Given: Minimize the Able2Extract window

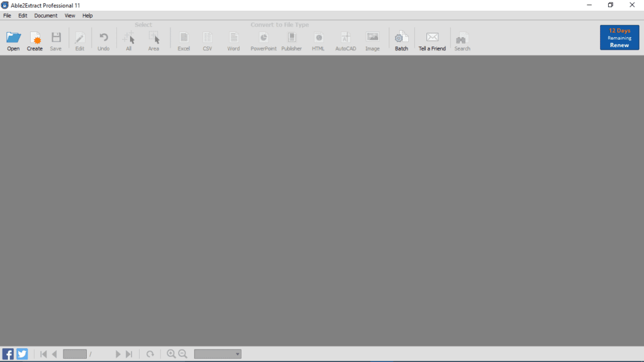Looking at the screenshot, I should [589, 5].
